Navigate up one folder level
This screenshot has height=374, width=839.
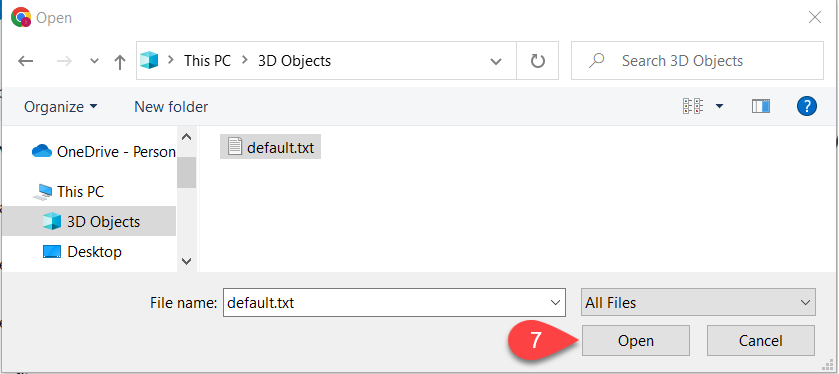(120, 62)
